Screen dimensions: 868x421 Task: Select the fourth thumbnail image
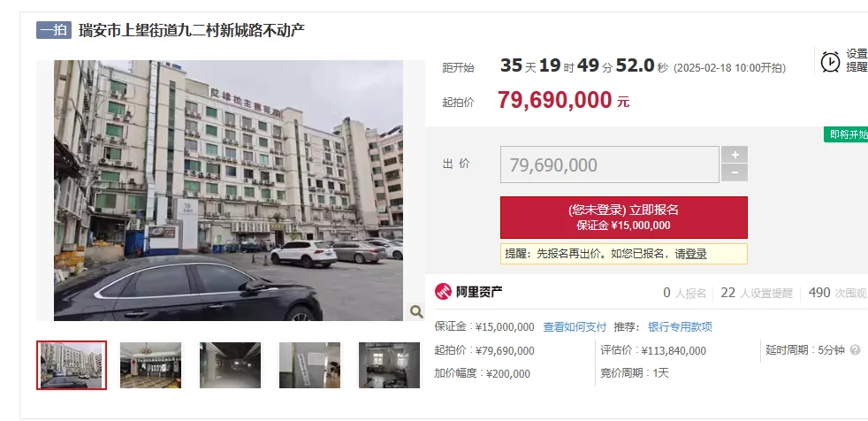[x=309, y=365]
